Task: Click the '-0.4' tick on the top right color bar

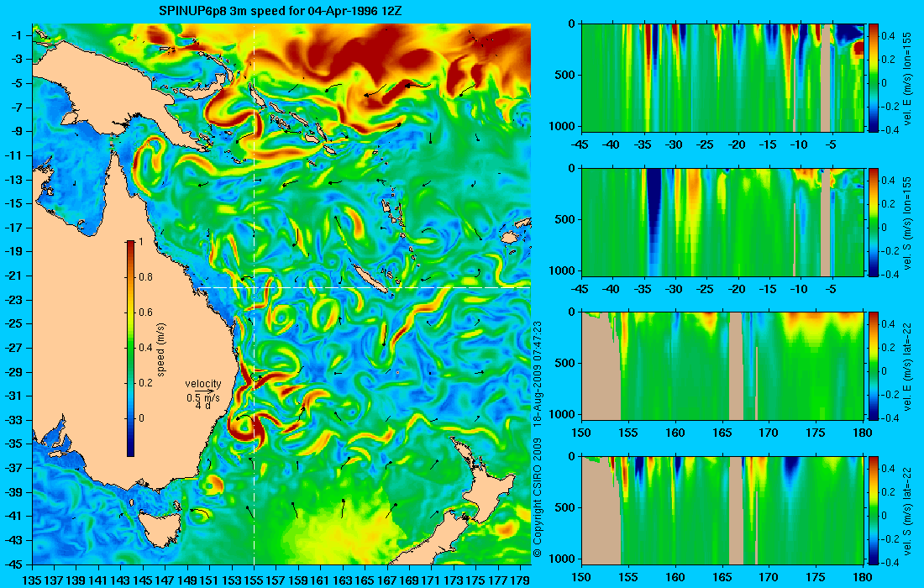Action: click(x=890, y=129)
